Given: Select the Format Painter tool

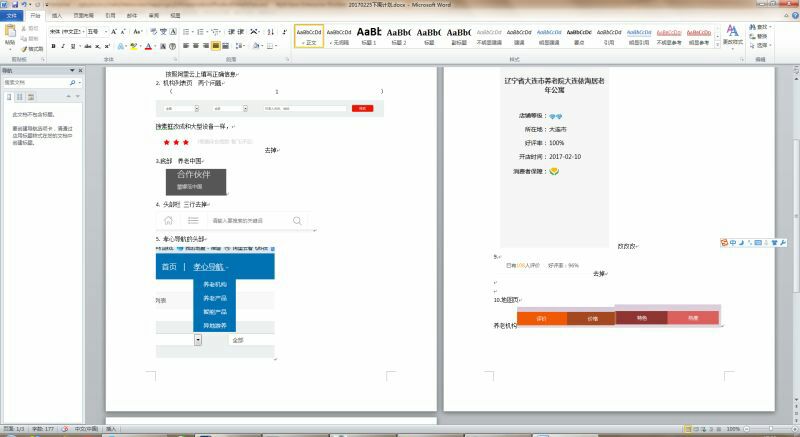Looking at the screenshot, I should pyautogui.click(x=32, y=48).
